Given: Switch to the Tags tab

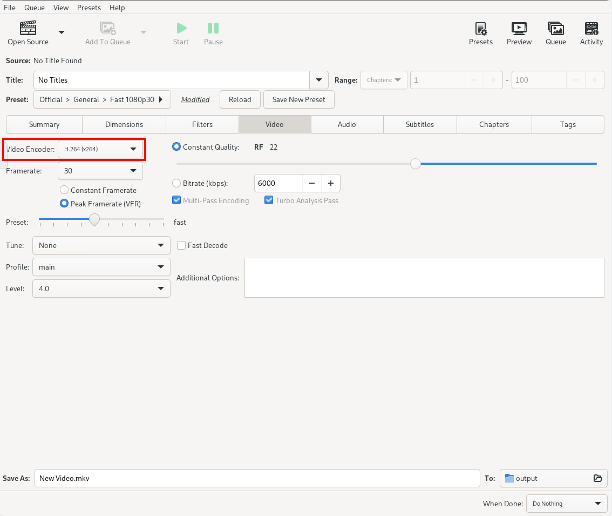Looking at the screenshot, I should coord(568,125).
